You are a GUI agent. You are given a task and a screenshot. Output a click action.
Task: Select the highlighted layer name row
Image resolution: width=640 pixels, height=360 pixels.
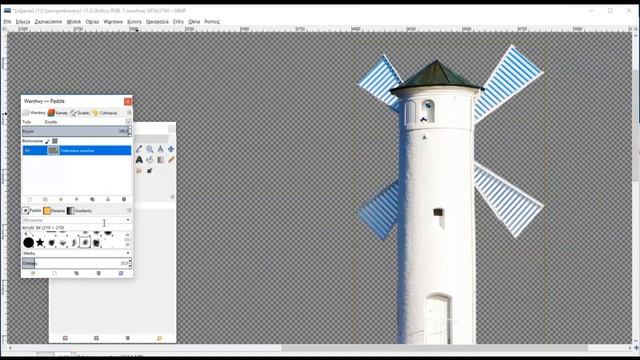[x=77, y=151]
